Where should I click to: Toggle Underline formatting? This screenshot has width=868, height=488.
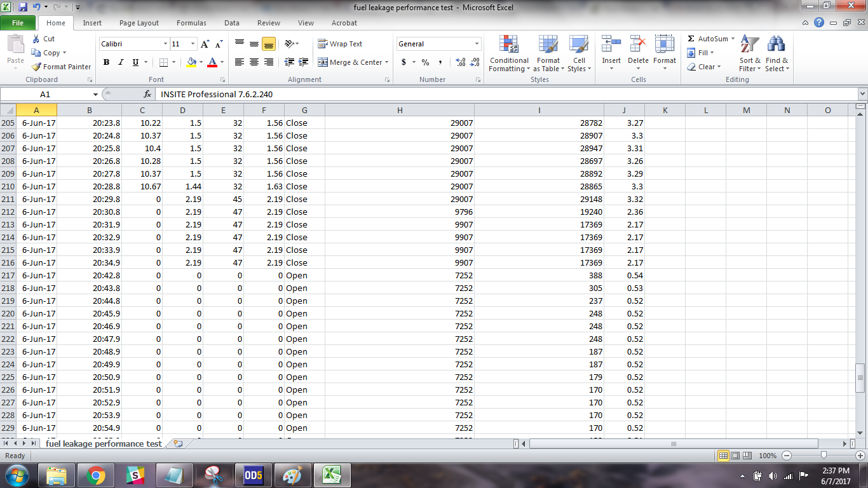[x=135, y=62]
